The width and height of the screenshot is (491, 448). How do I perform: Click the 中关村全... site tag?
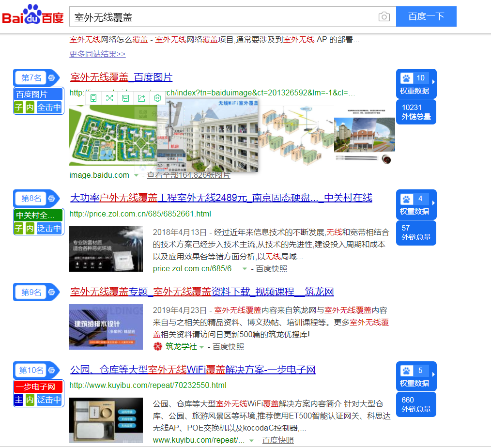click(x=39, y=215)
